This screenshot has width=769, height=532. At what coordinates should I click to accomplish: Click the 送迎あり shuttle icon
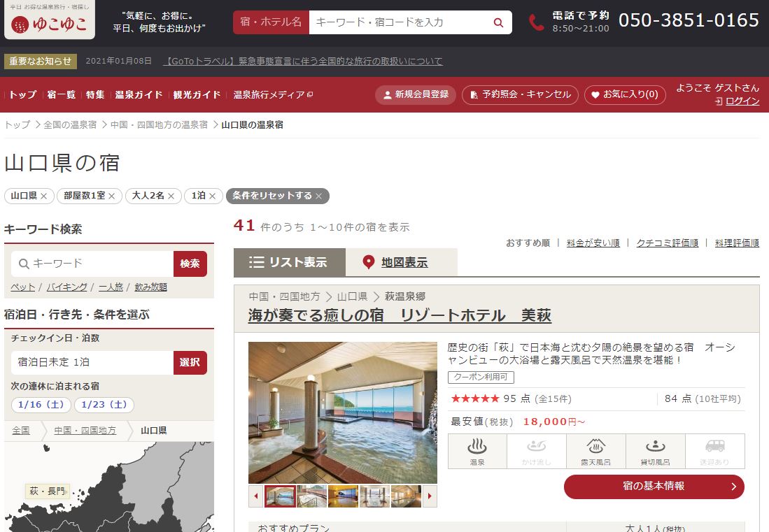(x=714, y=451)
